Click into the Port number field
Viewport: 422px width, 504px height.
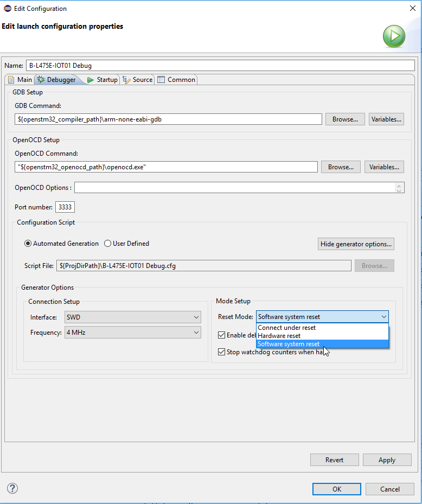pos(65,207)
